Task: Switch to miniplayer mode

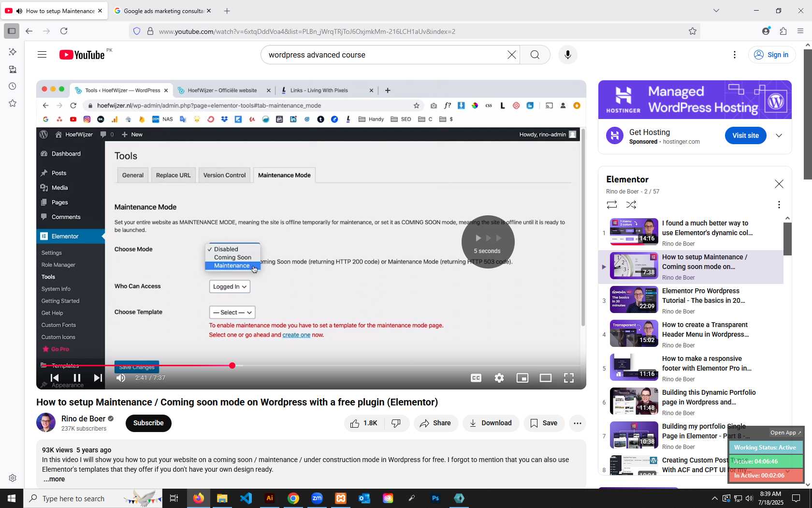Action: pos(522,378)
